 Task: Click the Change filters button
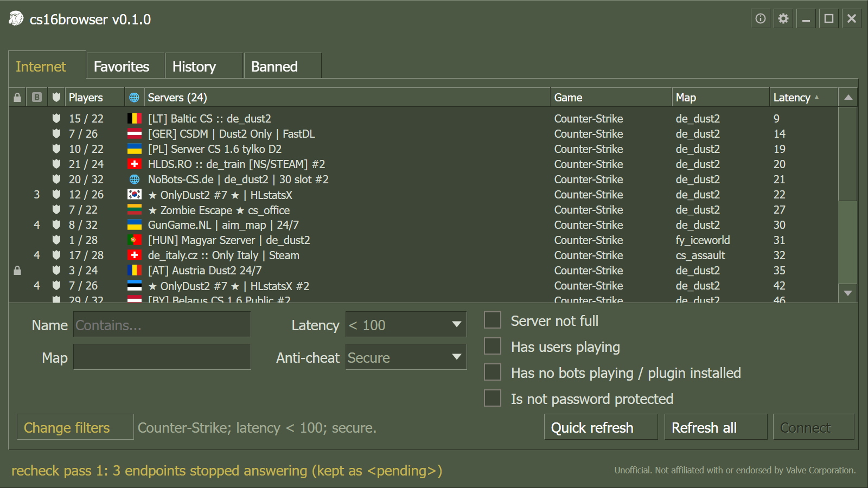pyautogui.click(x=75, y=427)
